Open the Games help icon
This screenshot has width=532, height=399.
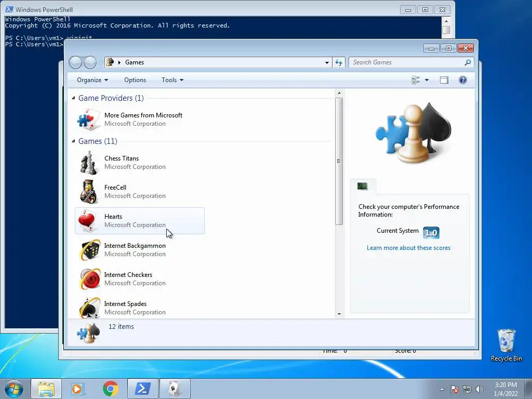[463, 80]
